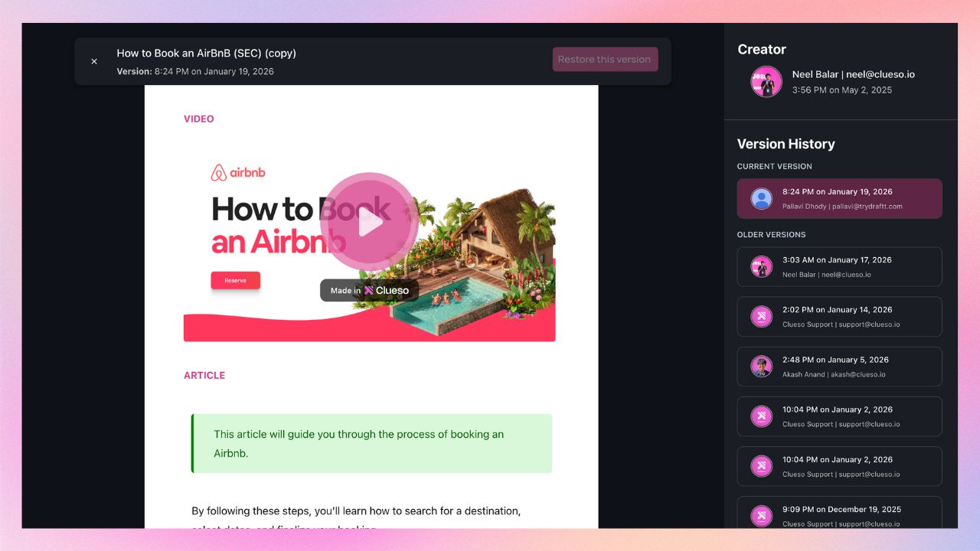Click Pallavi Dhody's avatar in the current version

[761, 199]
